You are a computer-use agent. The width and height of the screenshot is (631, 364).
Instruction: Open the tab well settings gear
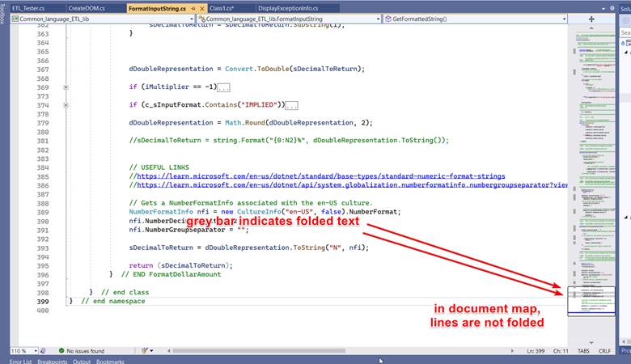[612, 8]
